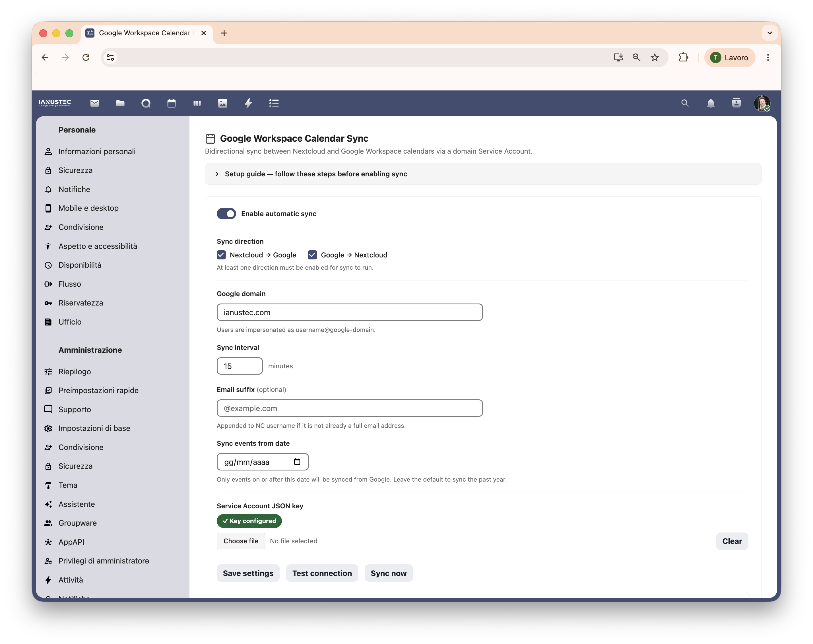The height and width of the screenshot is (644, 813).
Task: Click the Google domain input field
Action: [x=350, y=312]
